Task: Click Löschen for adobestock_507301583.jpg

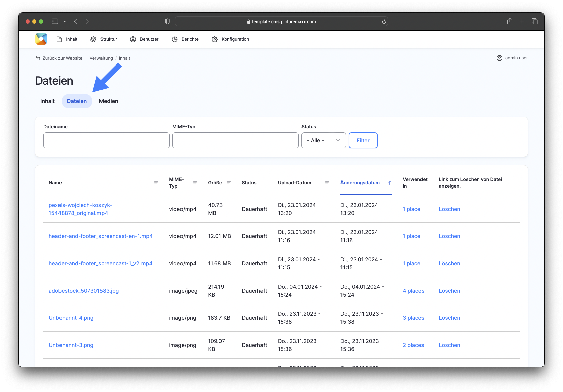Action: [449, 291]
